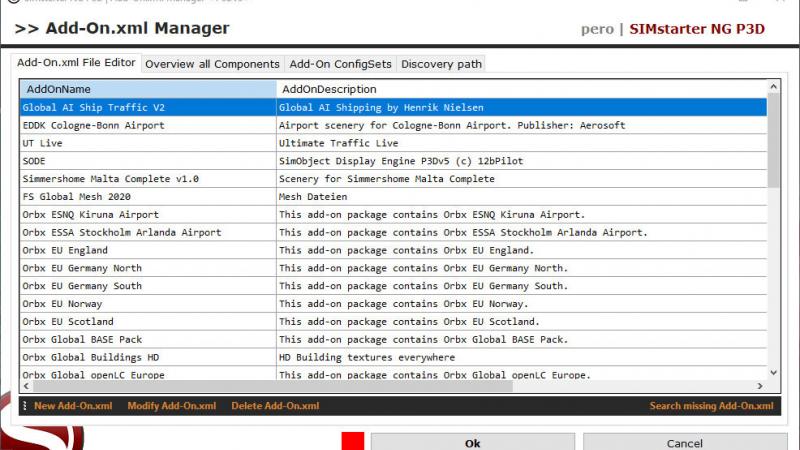
Task: Select Orbx Global Buildings HD row
Action: 393,358
